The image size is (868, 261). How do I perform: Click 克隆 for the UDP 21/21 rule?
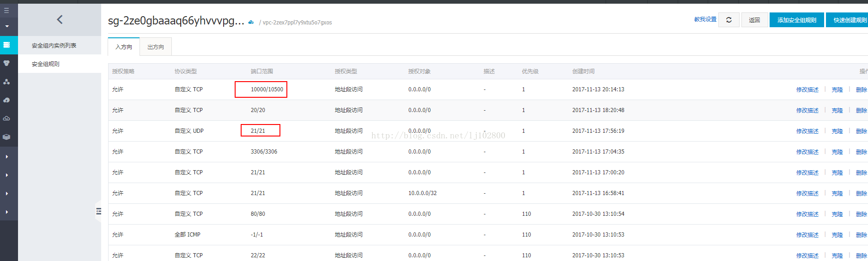pos(838,131)
